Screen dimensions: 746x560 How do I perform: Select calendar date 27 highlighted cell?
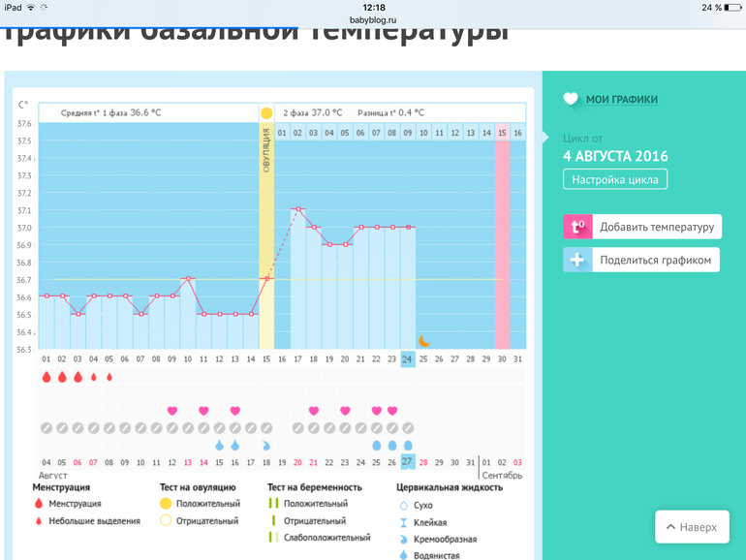pos(408,462)
